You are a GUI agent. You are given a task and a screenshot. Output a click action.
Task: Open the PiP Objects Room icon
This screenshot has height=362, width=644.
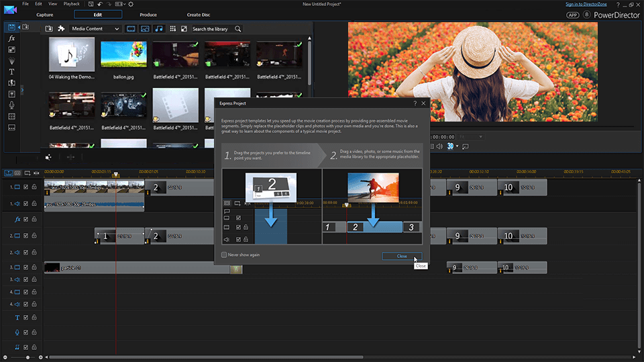coord(11,50)
